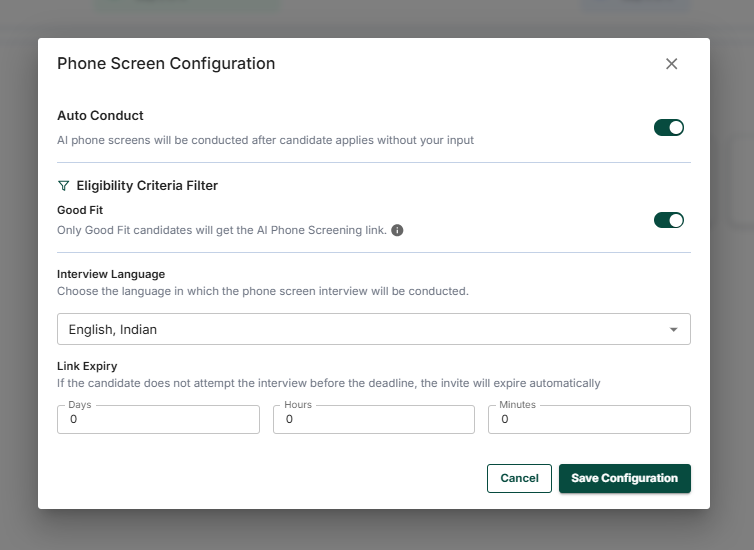Click into the Hours input field
Screen dimensions: 754x550
pyautogui.click(x=374, y=420)
